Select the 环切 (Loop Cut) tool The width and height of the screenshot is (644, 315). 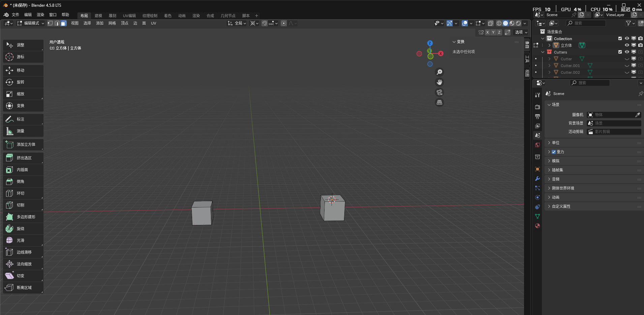(23, 193)
